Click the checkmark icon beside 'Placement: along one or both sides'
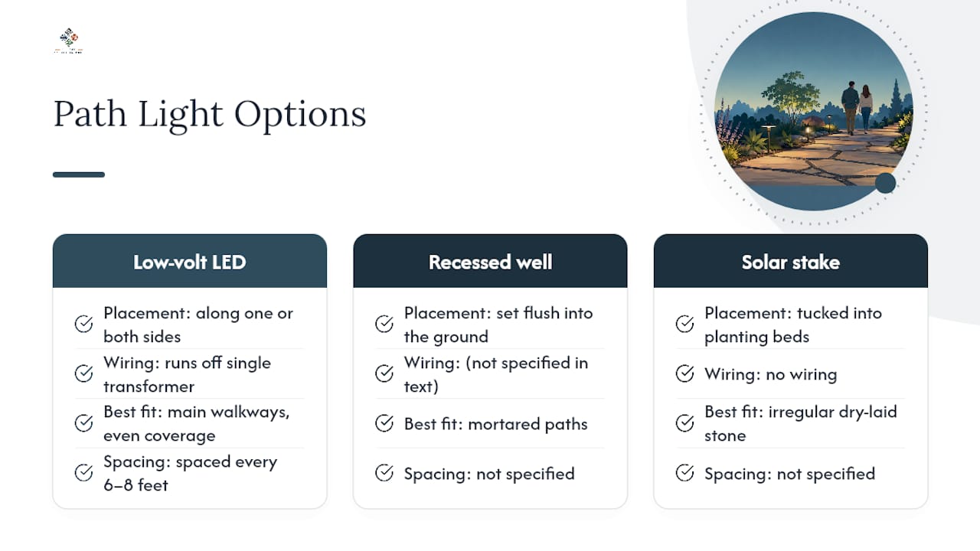Screen dimensions: 980x551 [x=83, y=324]
